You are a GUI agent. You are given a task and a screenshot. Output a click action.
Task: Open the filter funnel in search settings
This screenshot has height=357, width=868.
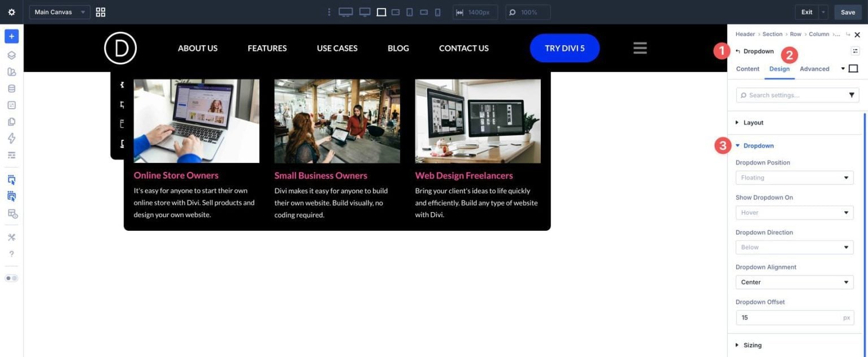852,95
